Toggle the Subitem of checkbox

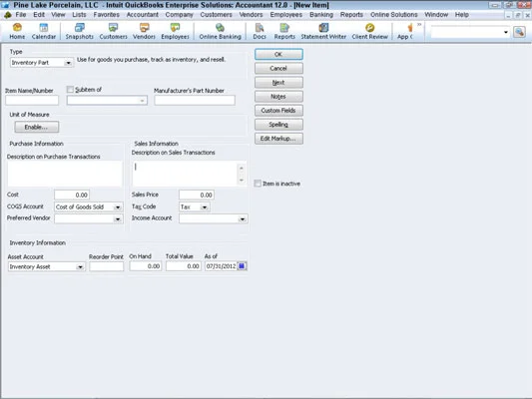(70, 90)
